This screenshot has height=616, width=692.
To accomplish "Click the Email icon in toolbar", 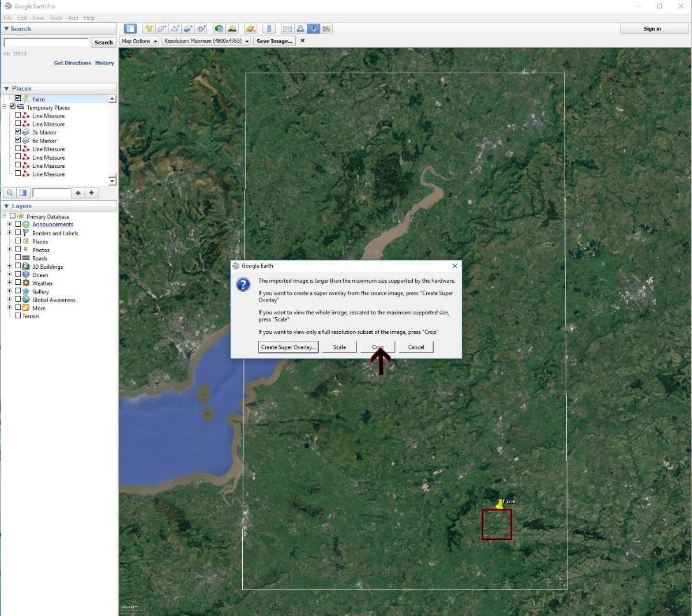I will 287,29.
